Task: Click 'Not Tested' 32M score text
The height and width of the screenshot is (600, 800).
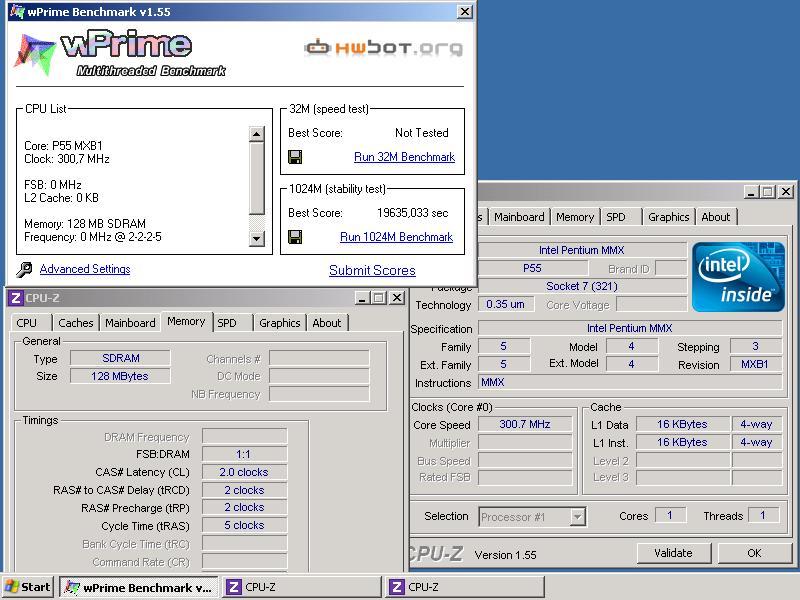Action: (422, 133)
